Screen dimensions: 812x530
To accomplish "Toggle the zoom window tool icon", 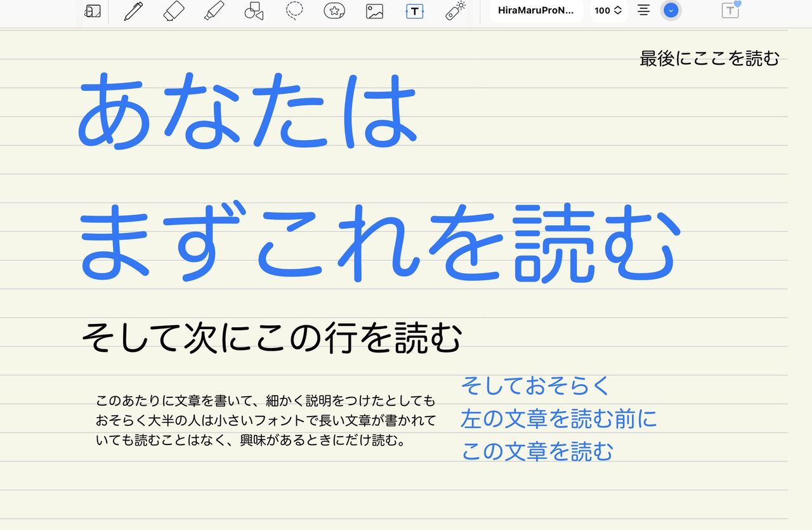I will pos(93,11).
